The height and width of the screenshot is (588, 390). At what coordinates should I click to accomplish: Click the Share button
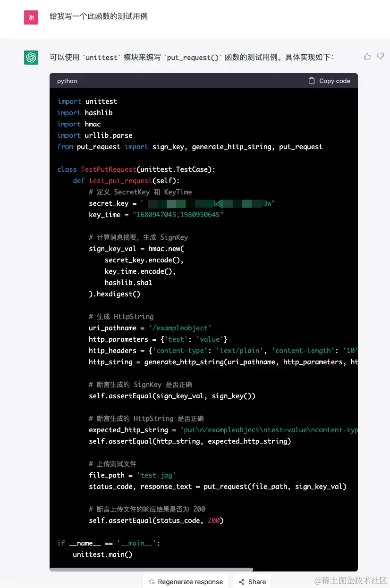point(252,581)
